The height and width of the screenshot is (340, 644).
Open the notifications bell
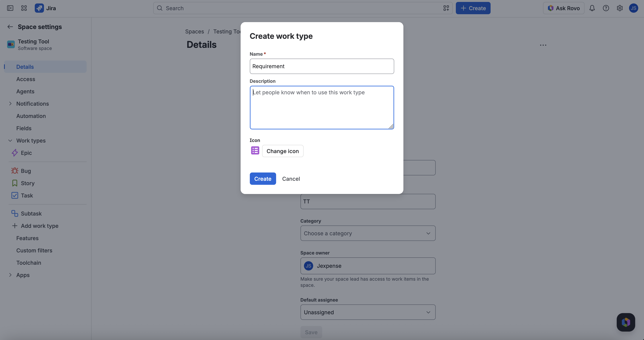coord(592,8)
